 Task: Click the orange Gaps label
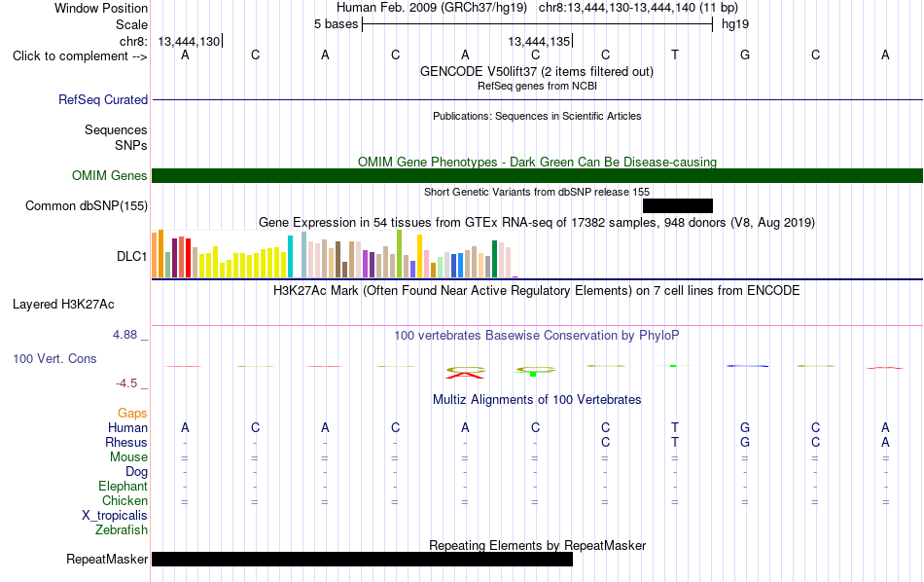tap(132, 414)
